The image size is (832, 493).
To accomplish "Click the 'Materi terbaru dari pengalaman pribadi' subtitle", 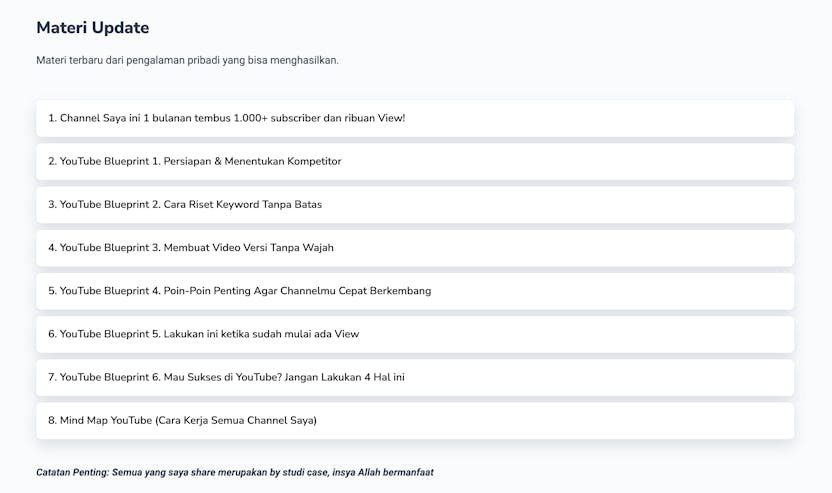I will (x=187, y=60).
